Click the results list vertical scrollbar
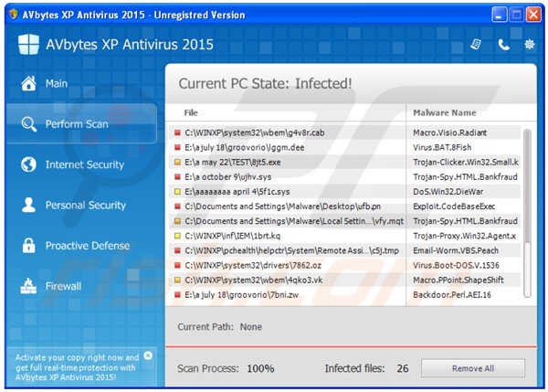The width and height of the screenshot is (548, 392). point(527,213)
